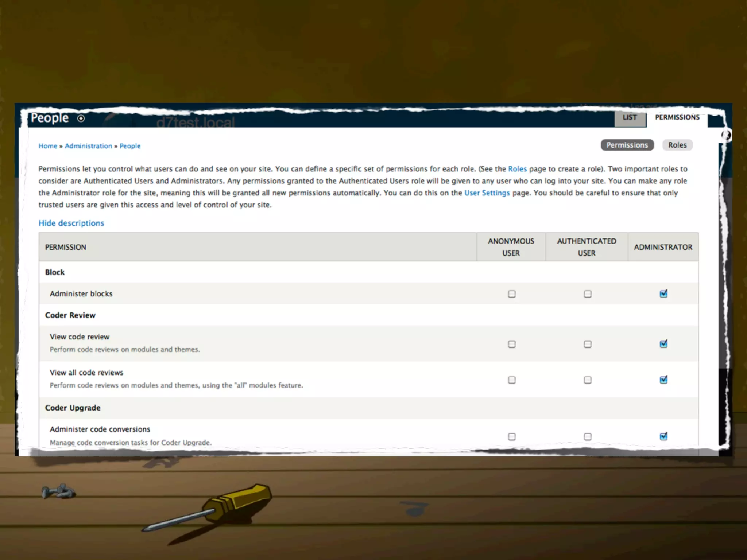Uncheck Administer blocks for administrator
Screen dimensions: 747x560
tap(663, 294)
